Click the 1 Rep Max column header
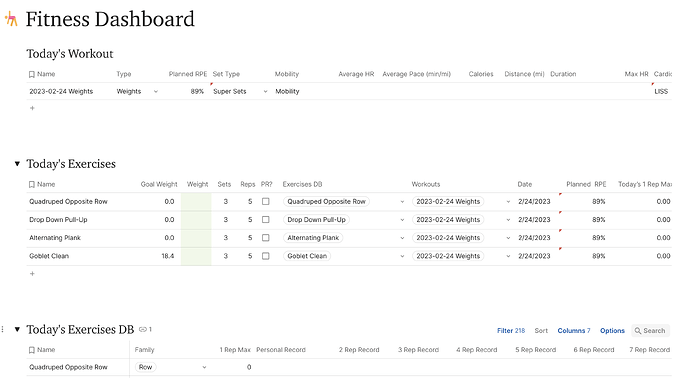 tap(235, 350)
